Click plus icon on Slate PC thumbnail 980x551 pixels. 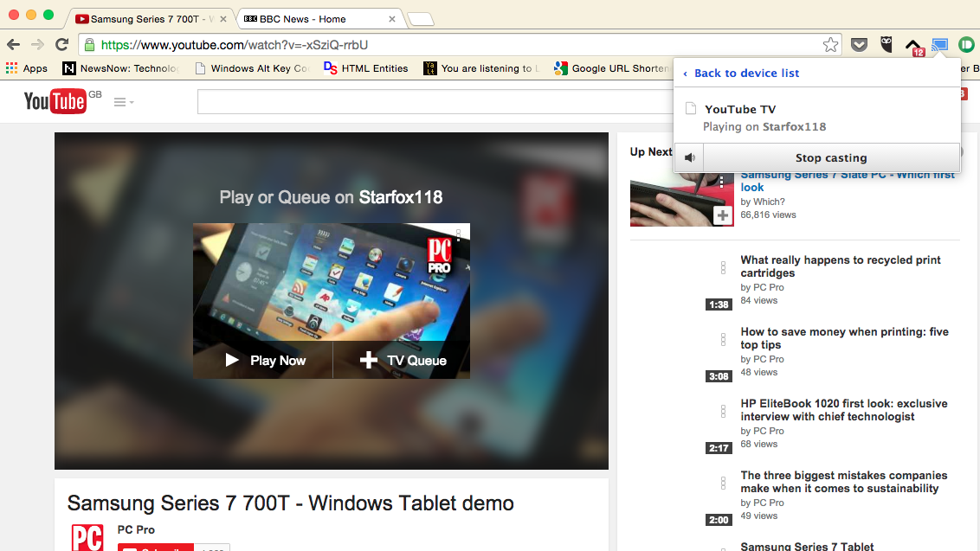pyautogui.click(x=723, y=215)
